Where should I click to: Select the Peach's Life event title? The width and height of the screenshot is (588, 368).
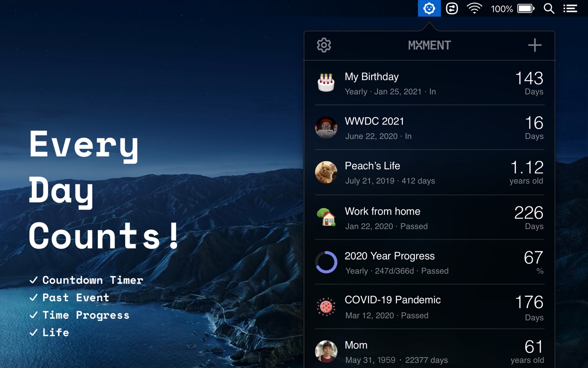point(372,166)
